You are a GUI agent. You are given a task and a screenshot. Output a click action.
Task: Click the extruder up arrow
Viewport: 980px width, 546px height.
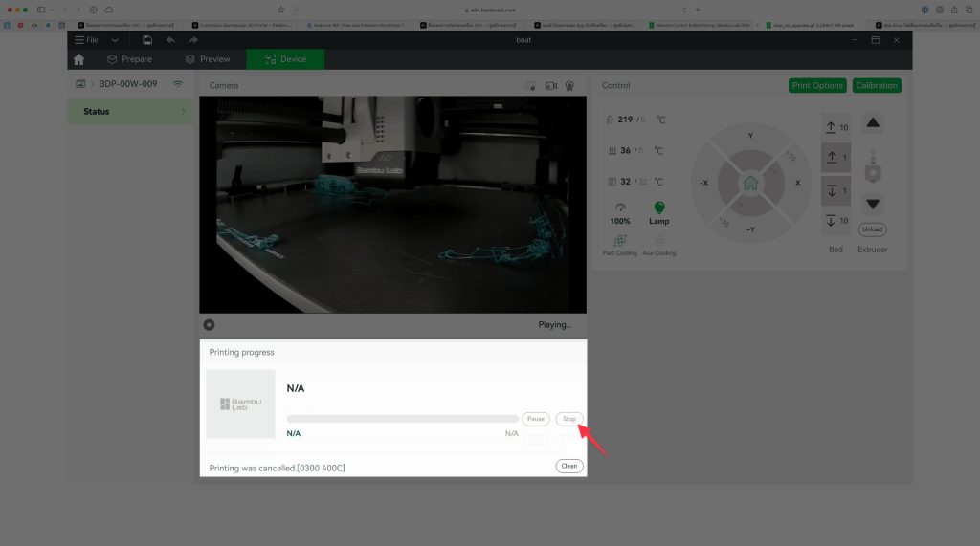coord(872,122)
